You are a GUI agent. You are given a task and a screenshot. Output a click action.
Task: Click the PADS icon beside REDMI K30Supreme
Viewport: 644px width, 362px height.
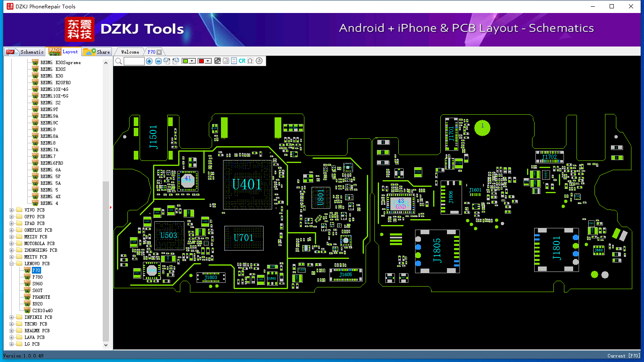tap(35, 62)
